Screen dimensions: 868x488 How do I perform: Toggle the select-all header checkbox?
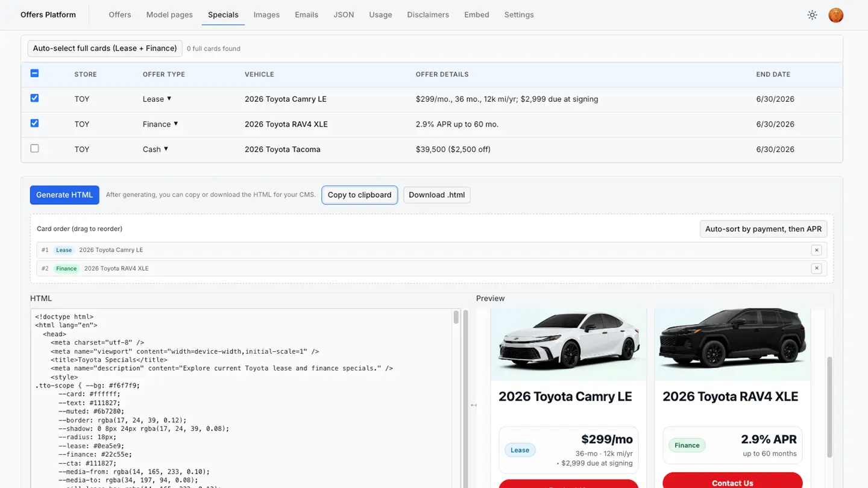pyautogui.click(x=34, y=74)
